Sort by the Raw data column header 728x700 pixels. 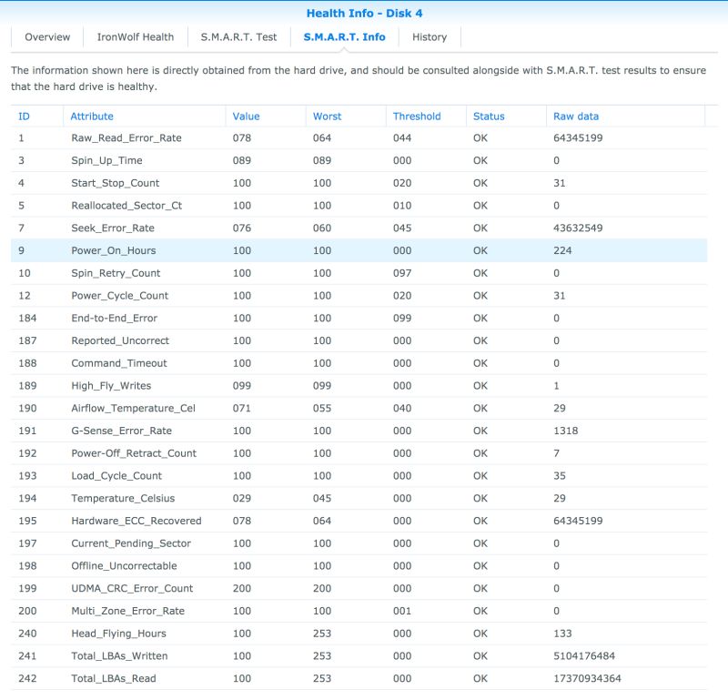click(625, 117)
